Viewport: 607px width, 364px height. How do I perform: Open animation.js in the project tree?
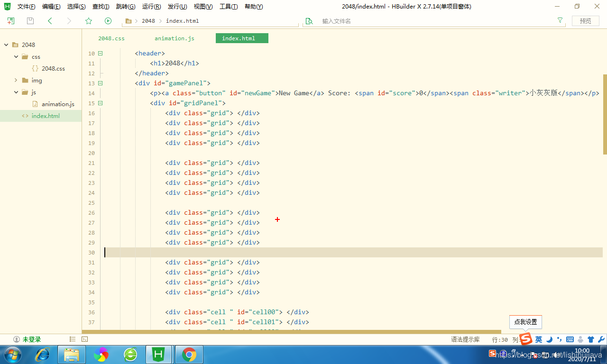58,104
